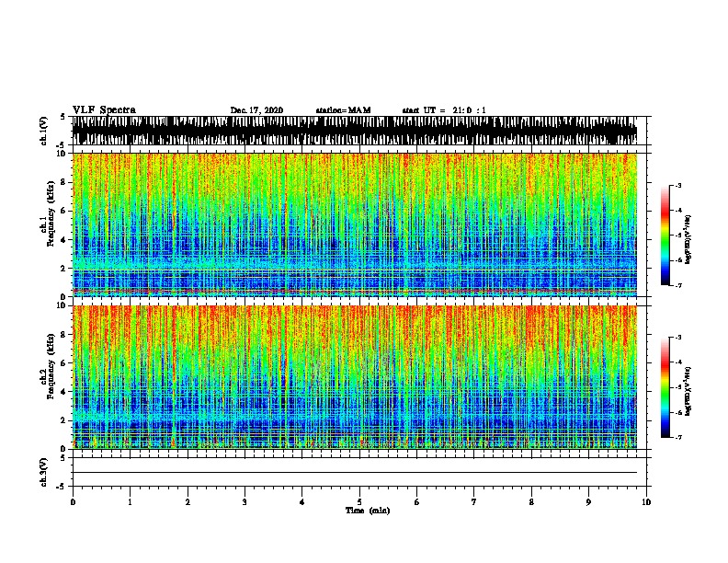Click the ch.1 waveform amplitude panel
The height and width of the screenshot is (563, 728).
(355, 131)
